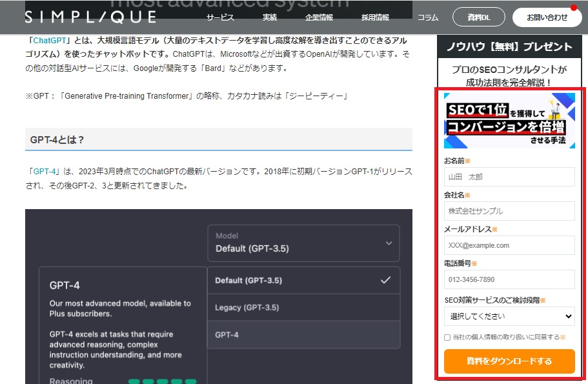Click the SIMPLIQUE logo
The height and width of the screenshot is (384, 588).
coord(90,17)
